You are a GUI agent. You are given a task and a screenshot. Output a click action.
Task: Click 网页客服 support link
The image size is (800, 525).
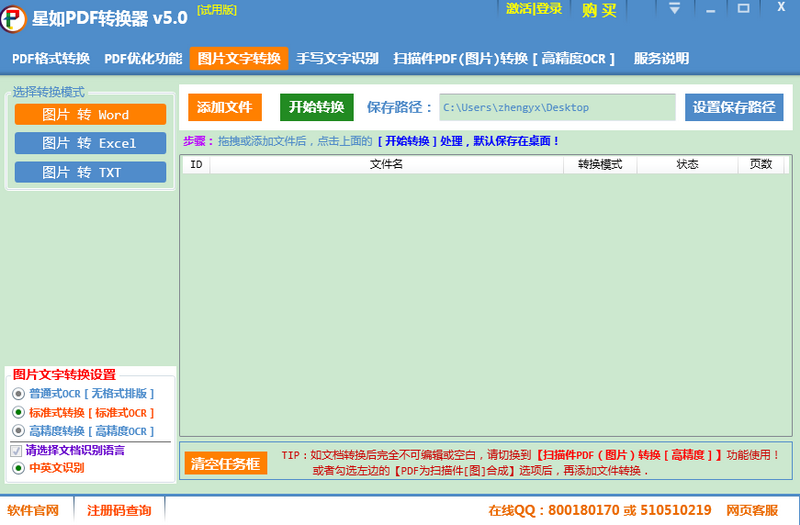752,510
